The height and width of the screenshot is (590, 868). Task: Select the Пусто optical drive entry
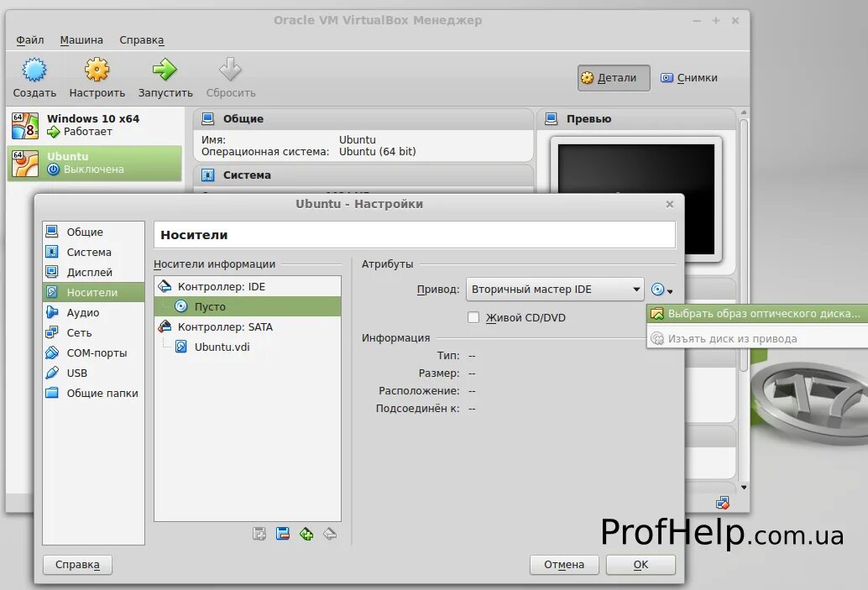248,306
